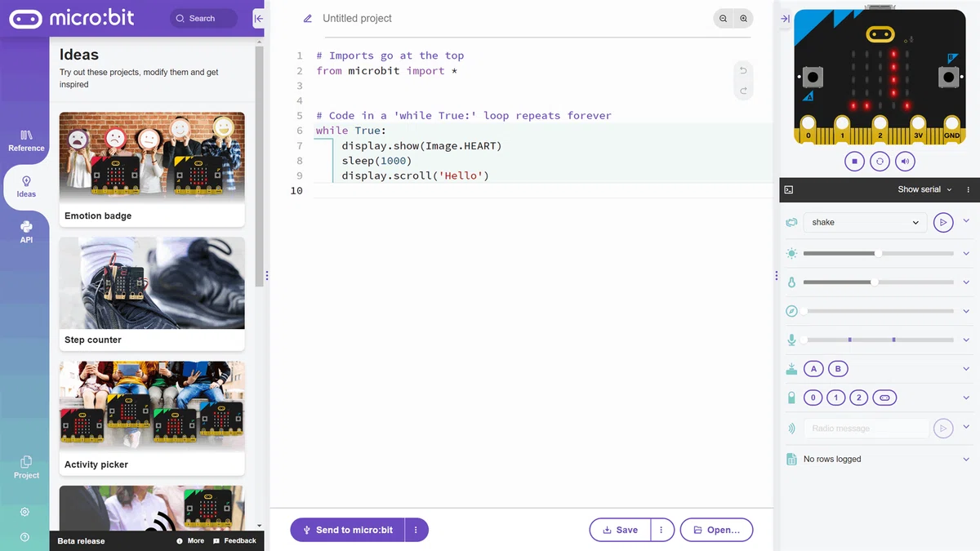Expand the temperature section

(x=966, y=282)
